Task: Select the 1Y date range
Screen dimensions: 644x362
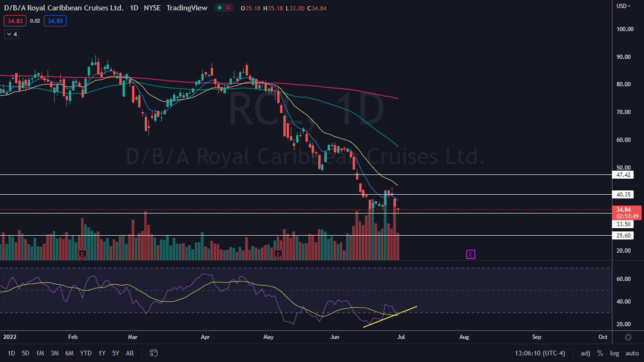Action: click(102, 353)
